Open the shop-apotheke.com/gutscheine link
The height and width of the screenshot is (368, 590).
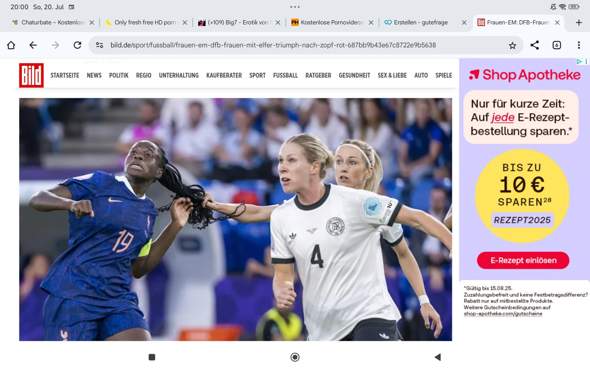503,314
